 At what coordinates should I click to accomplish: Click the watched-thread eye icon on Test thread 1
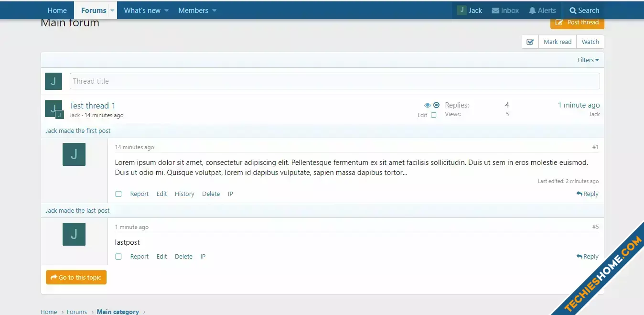[x=428, y=105]
